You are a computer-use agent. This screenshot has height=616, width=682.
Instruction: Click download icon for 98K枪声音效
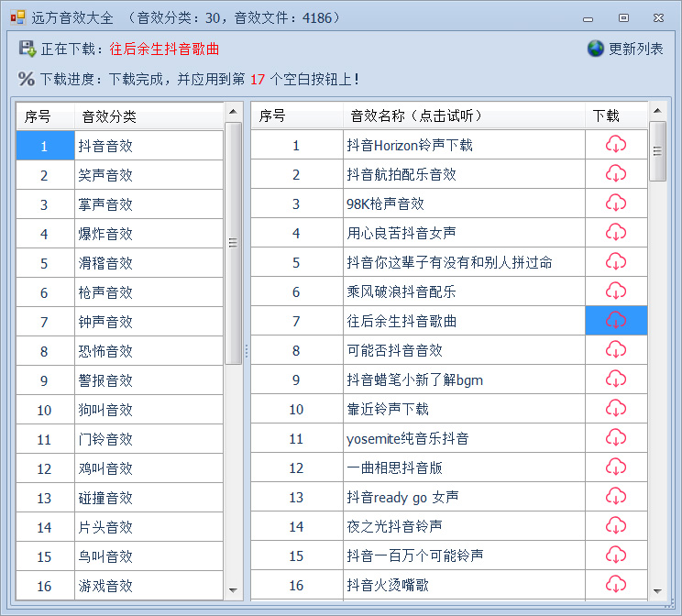pyautogui.click(x=616, y=203)
